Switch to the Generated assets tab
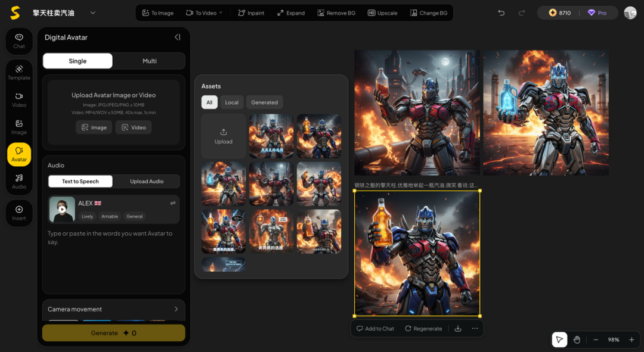 pos(264,102)
